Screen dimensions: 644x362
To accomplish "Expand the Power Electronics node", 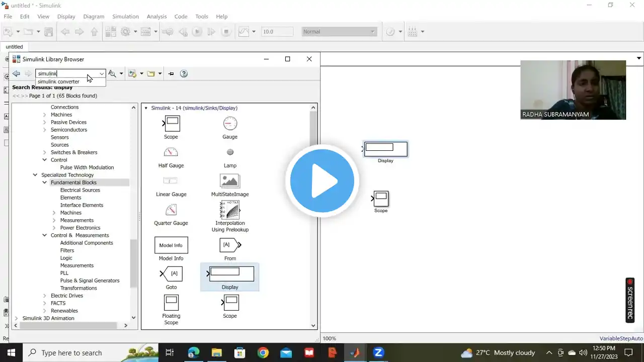I will [x=54, y=228].
